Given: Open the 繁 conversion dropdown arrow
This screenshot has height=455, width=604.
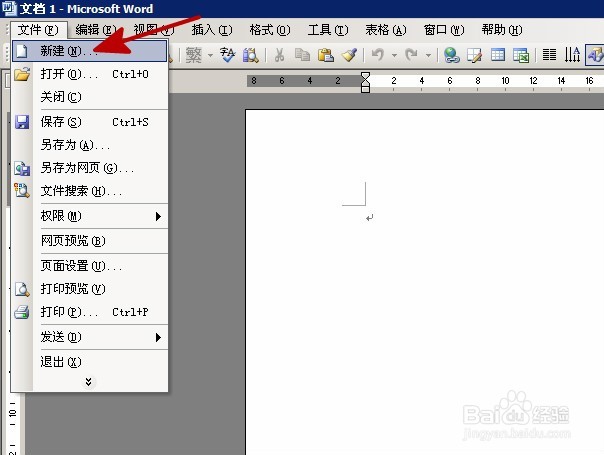Looking at the screenshot, I should coord(210,55).
